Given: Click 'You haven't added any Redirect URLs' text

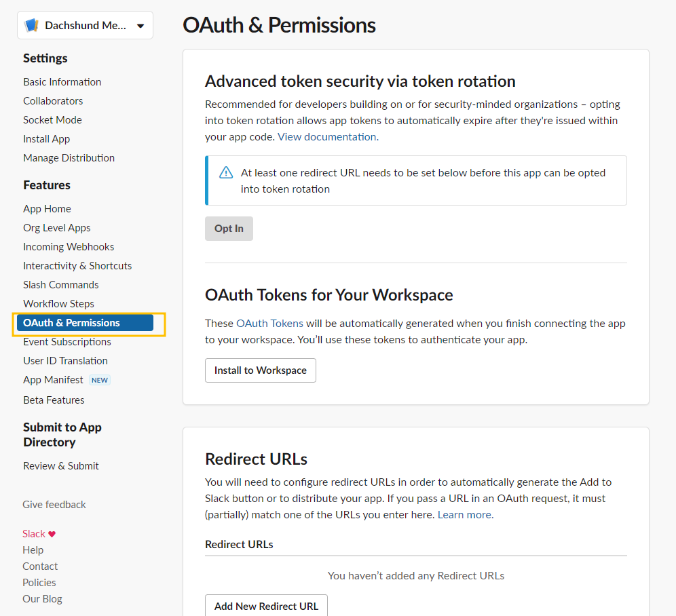Looking at the screenshot, I should click(x=416, y=576).
